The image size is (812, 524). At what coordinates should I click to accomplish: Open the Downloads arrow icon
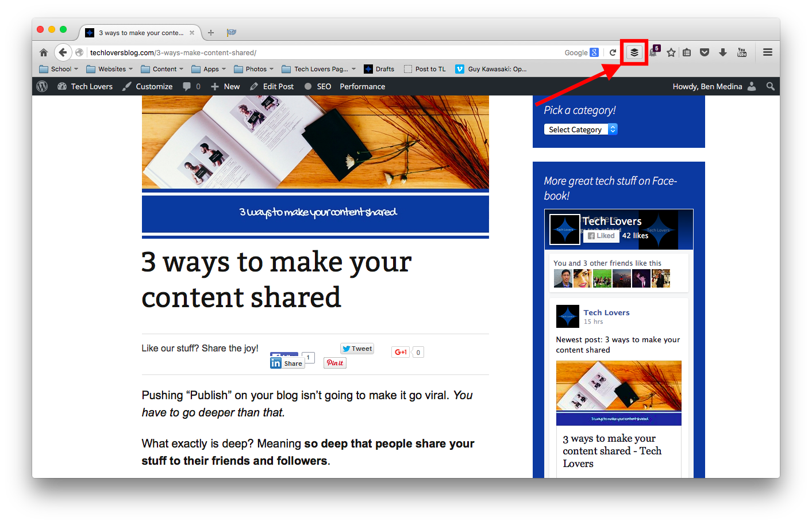pyautogui.click(x=723, y=52)
